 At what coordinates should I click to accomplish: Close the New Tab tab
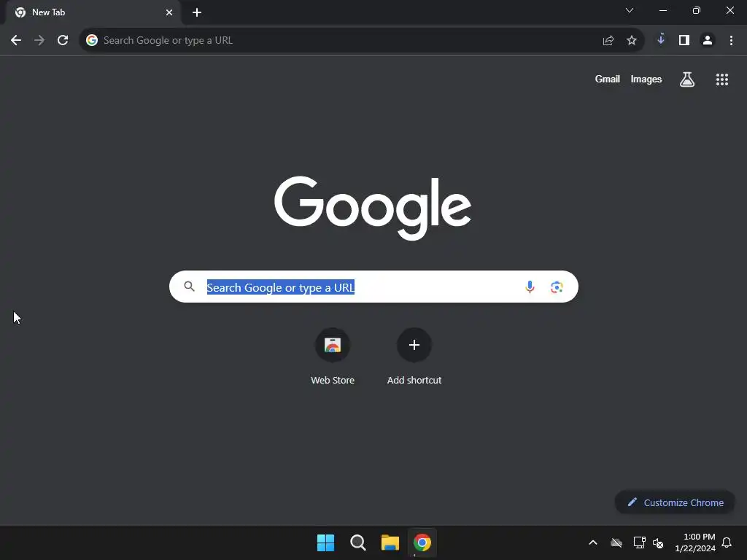169,12
